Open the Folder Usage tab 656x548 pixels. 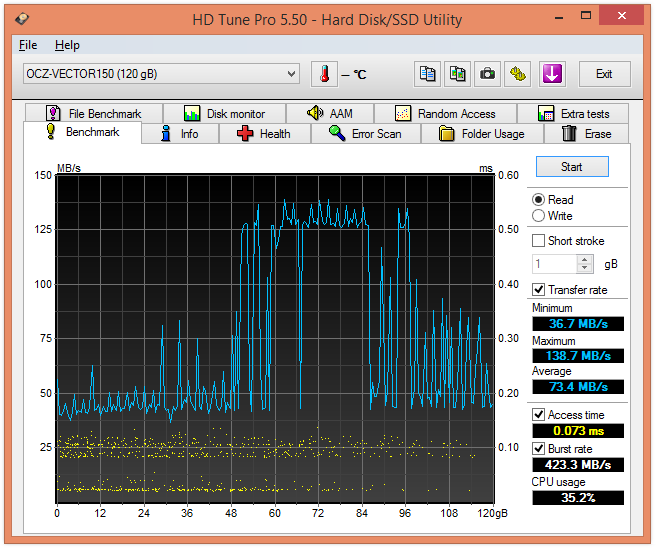482,134
